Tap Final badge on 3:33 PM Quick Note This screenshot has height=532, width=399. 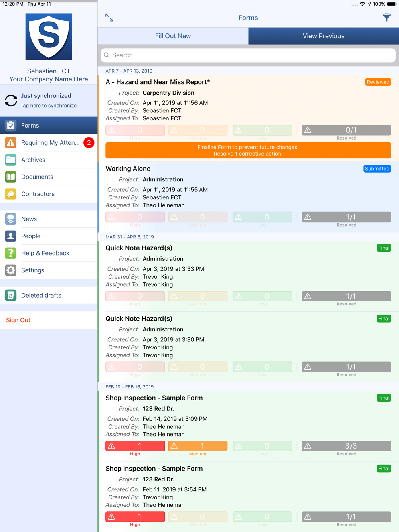pos(384,248)
